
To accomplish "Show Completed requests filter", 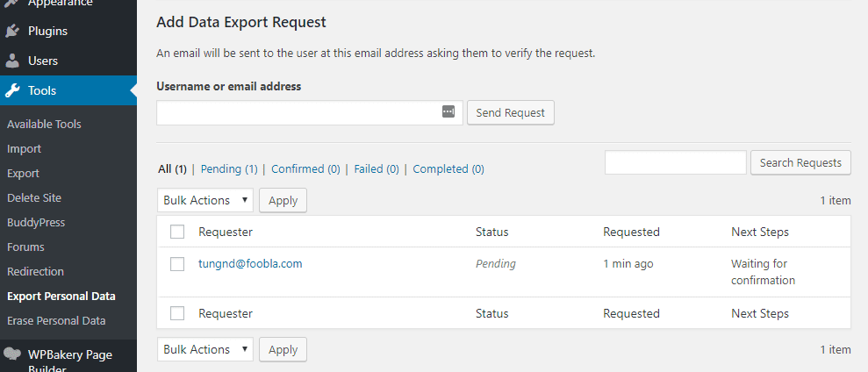I will pos(448,169).
